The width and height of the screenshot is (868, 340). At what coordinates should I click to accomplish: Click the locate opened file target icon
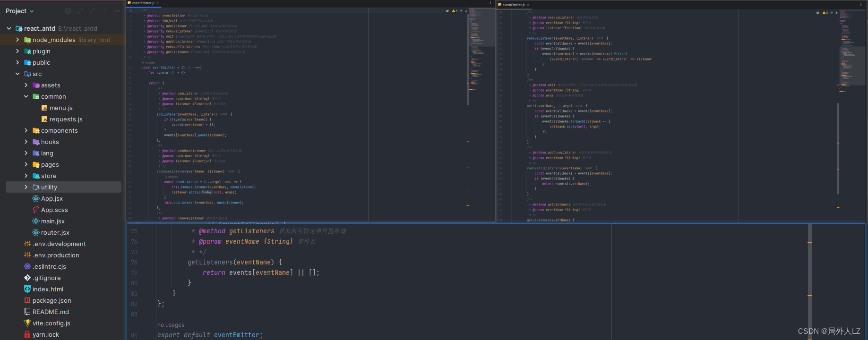pyautogui.click(x=68, y=11)
